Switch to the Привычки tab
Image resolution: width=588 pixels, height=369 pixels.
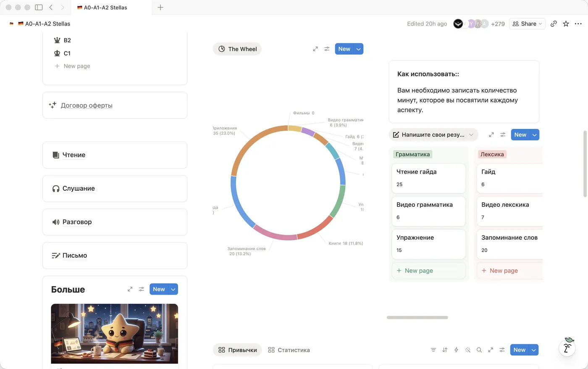coord(238,350)
